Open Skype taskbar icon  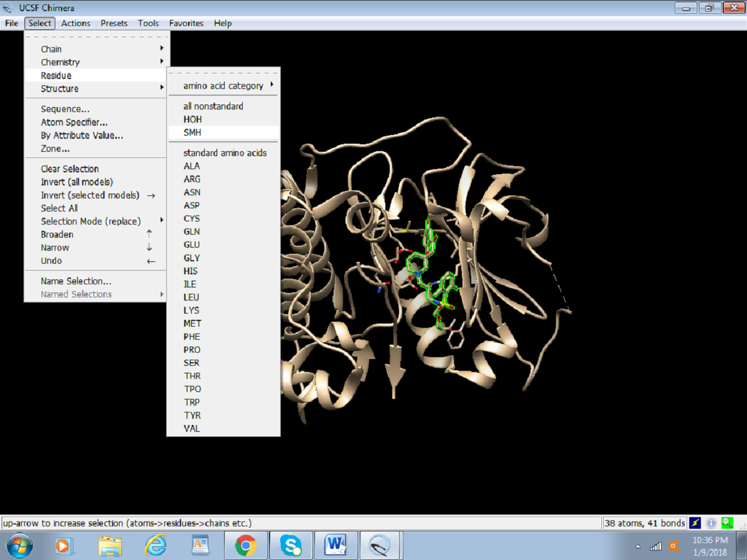(x=291, y=546)
